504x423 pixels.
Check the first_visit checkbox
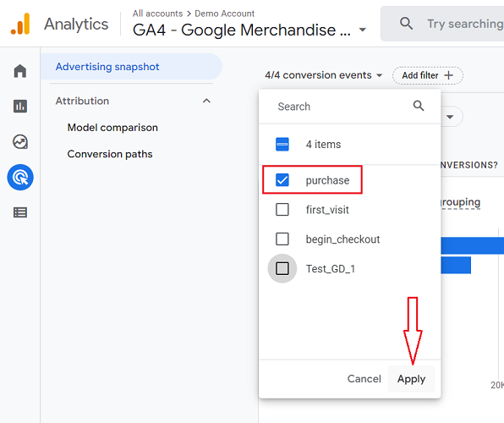tap(282, 210)
